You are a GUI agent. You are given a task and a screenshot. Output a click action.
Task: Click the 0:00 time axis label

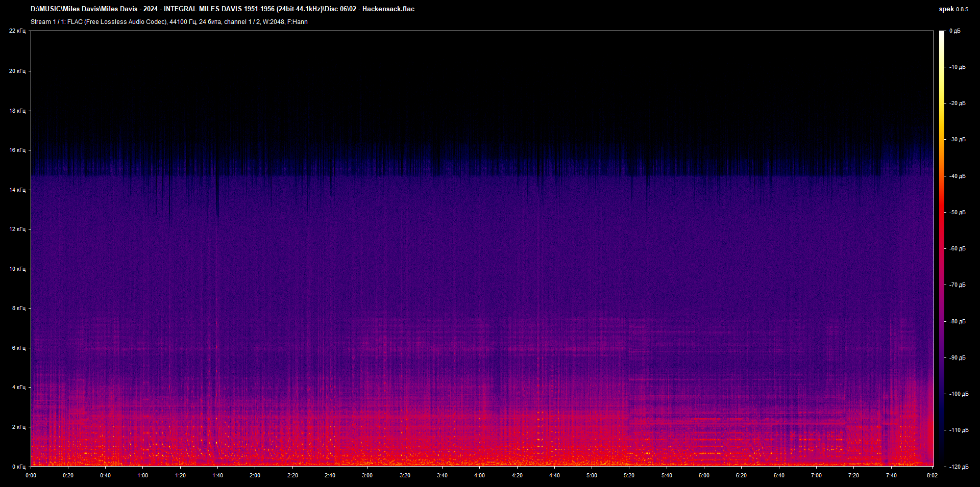tap(31, 475)
